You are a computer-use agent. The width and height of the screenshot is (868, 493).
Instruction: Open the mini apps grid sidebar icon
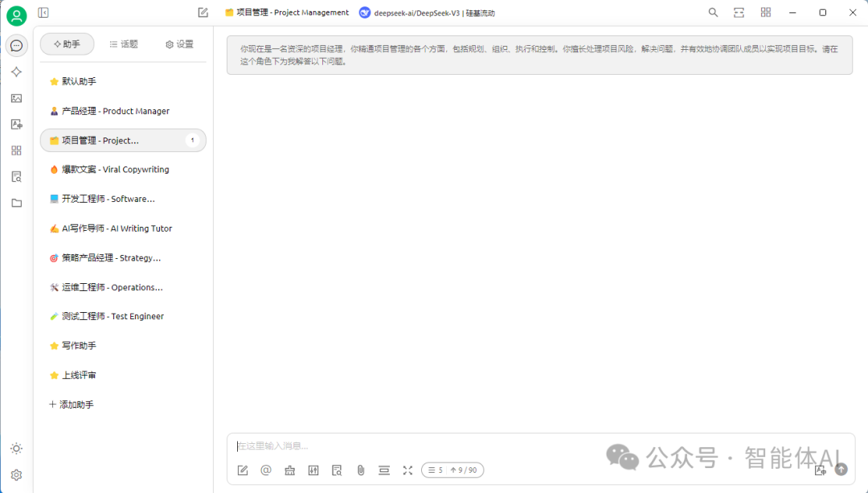click(x=17, y=150)
